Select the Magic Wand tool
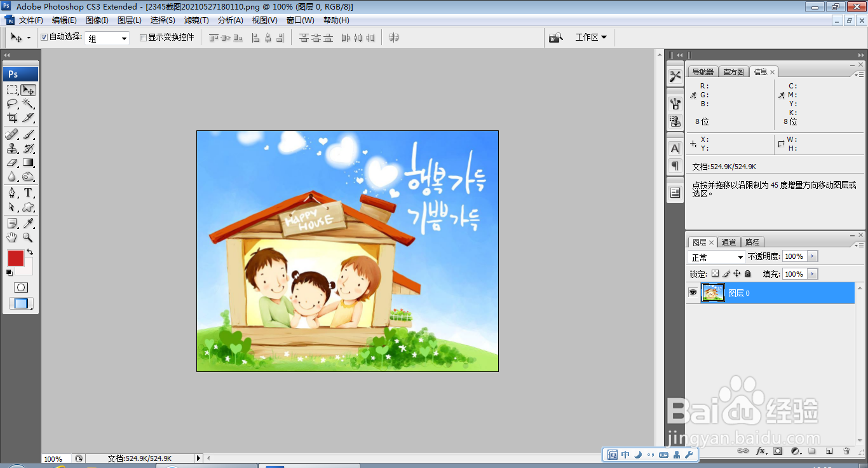Screen dimensions: 868x468 (28, 104)
